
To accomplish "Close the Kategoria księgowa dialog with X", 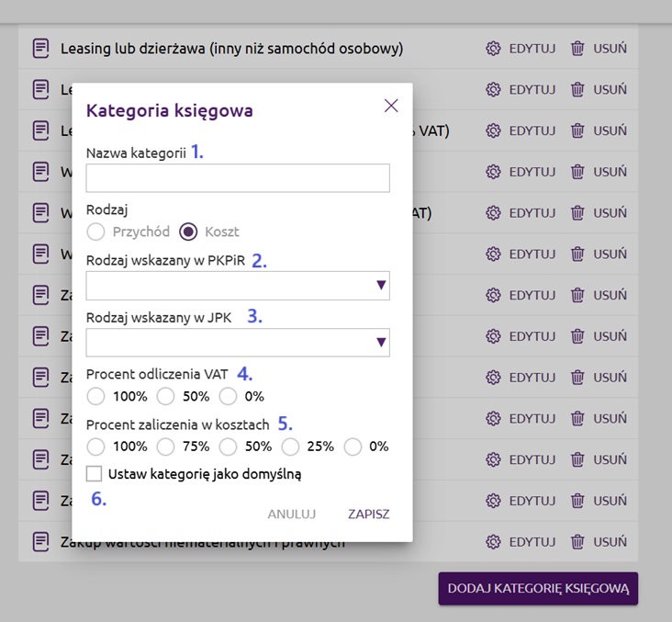I will 391,106.
